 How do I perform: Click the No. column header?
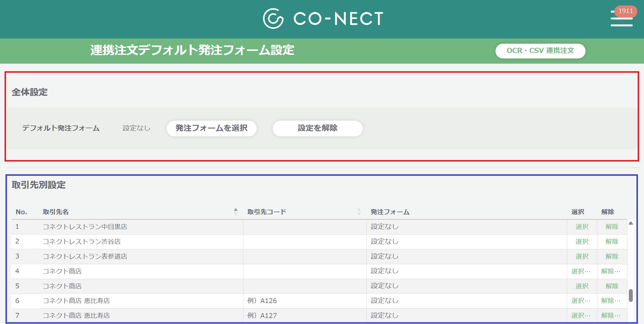[21, 212]
